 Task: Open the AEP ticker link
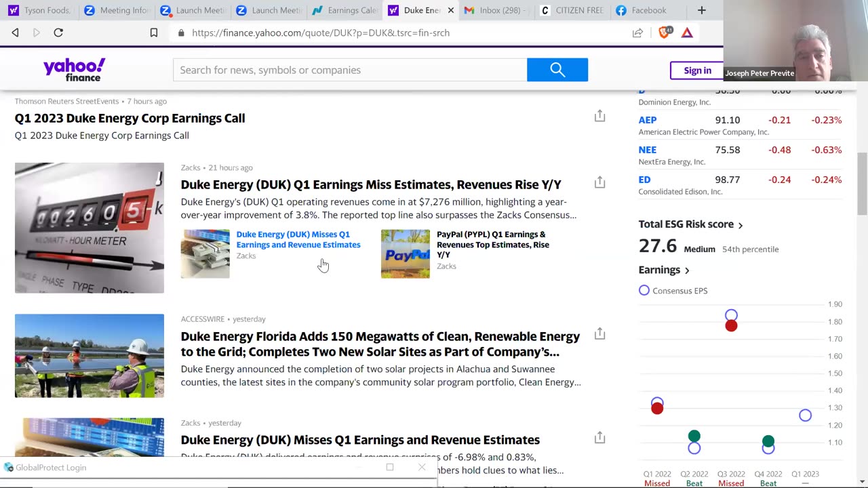648,120
